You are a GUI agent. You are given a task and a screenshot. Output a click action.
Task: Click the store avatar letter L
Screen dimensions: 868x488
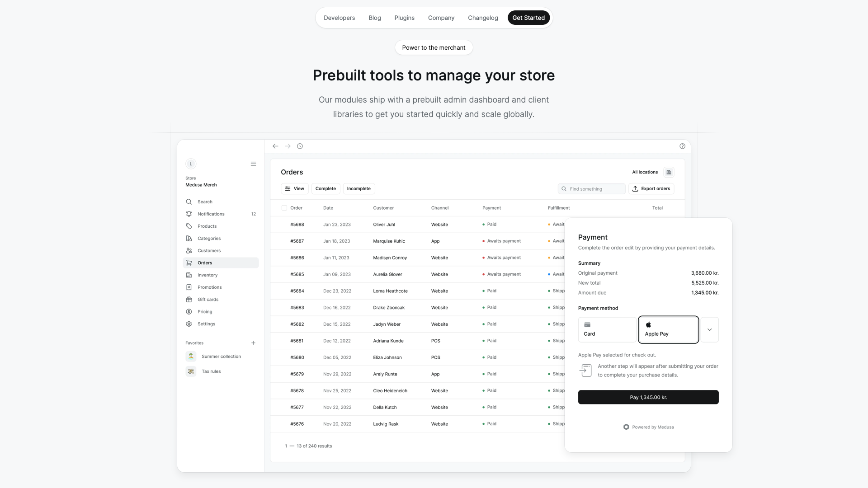coord(191,164)
